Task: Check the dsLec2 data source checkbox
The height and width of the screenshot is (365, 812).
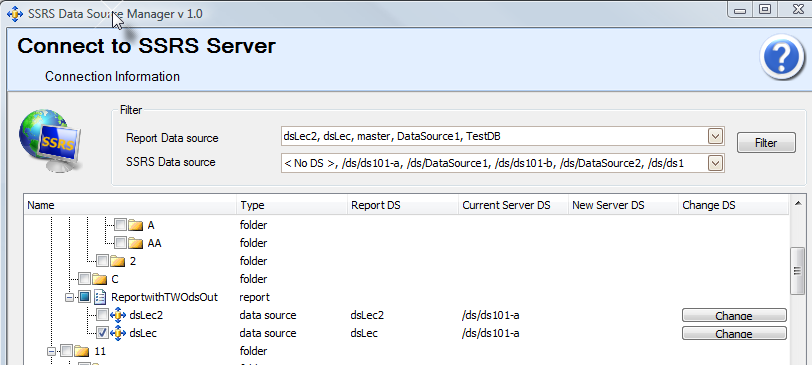Action: (103, 315)
